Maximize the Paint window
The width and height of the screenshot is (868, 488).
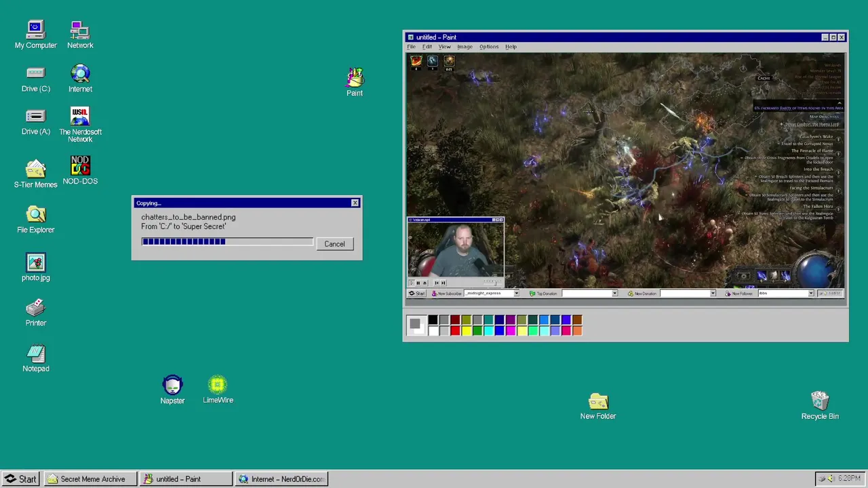click(833, 37)
